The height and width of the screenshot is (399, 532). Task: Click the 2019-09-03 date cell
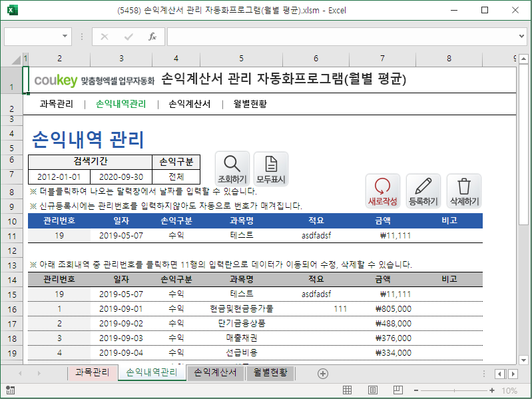tap(121, 338)
